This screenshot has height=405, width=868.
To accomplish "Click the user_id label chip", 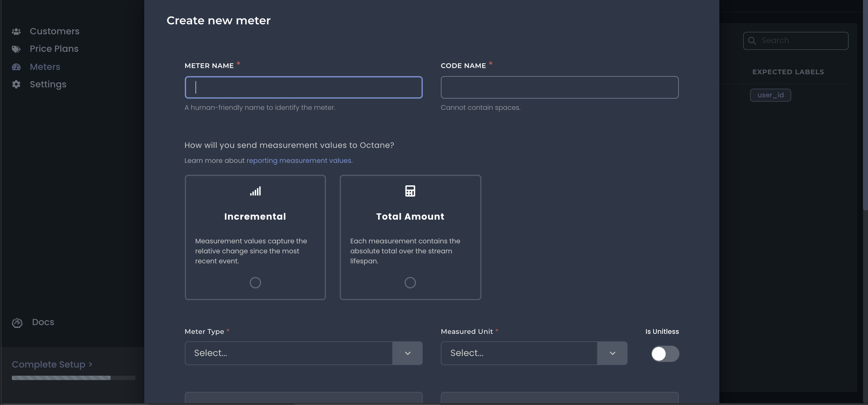I will coord(770,95).
